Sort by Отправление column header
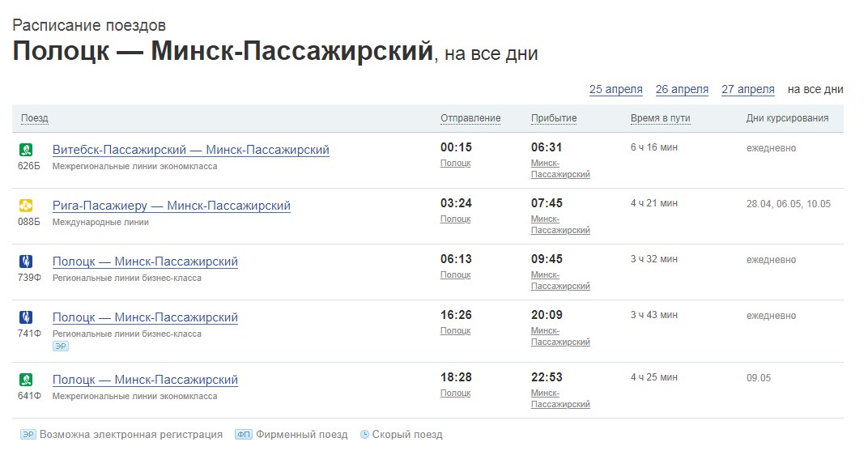Viewport: 868px width, 455px height. pyautogui.click(x=470, y=118)
